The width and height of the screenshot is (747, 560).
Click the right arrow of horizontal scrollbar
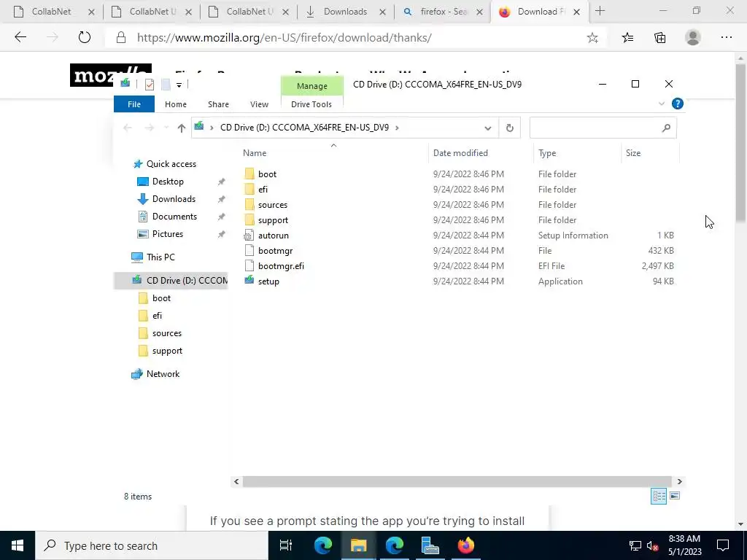[x=679, y=481]
